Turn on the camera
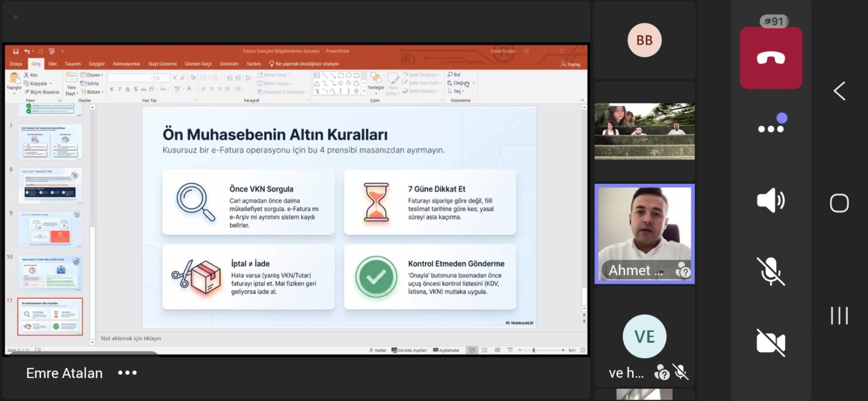The width and height of the screenshot is (868, 401). point(771,342)
